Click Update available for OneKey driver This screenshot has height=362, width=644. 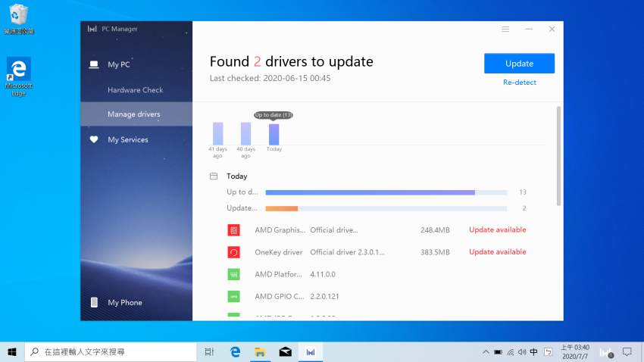coord(497,252)
